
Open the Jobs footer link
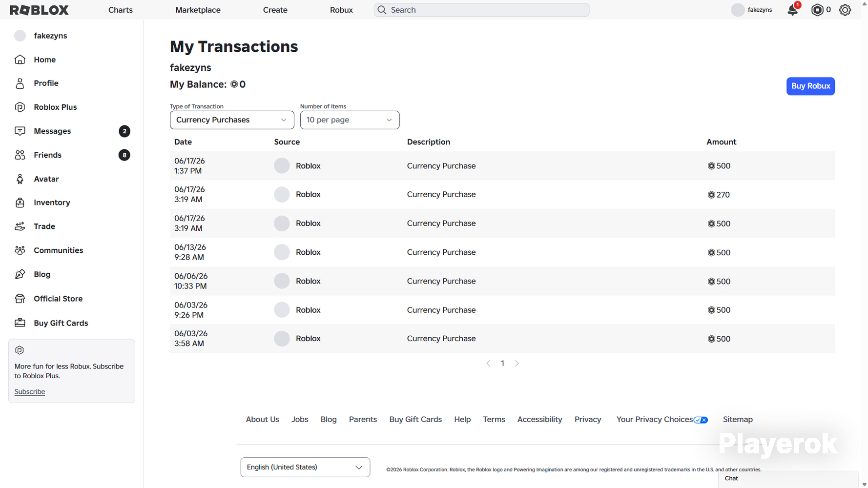point(300,420)
